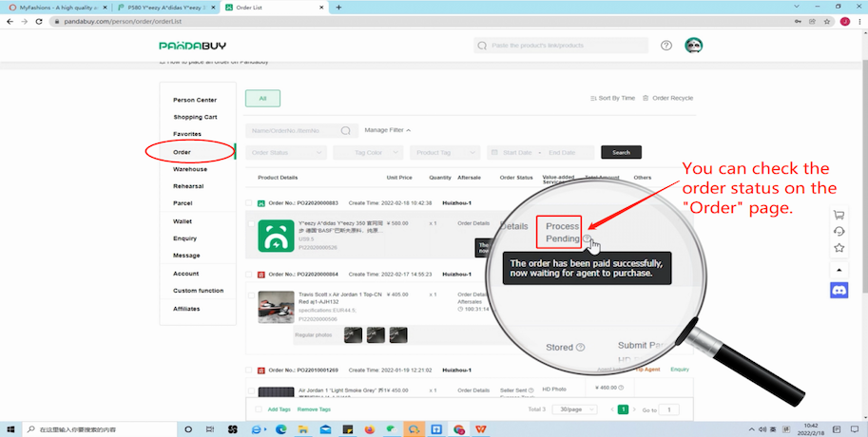Open Affiliates in the sidebar

click(x=186, y=309)
